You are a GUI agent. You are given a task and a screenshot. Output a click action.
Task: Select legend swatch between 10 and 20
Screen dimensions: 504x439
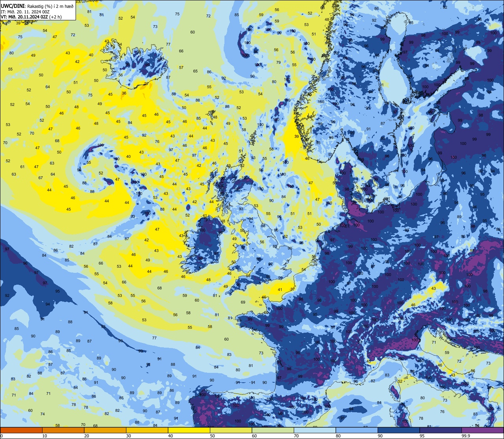63,430
